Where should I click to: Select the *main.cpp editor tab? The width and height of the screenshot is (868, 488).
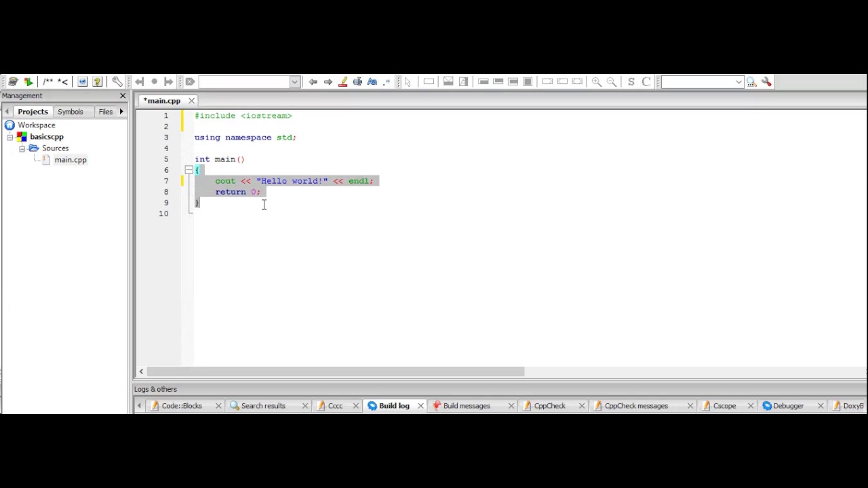click(x=162, y=101)
